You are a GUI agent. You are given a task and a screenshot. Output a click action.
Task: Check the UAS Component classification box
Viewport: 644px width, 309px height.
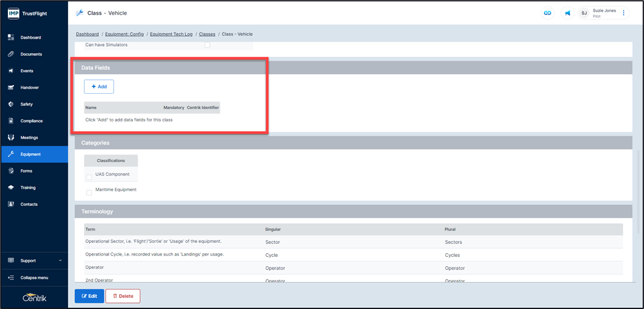coord(89,177)
